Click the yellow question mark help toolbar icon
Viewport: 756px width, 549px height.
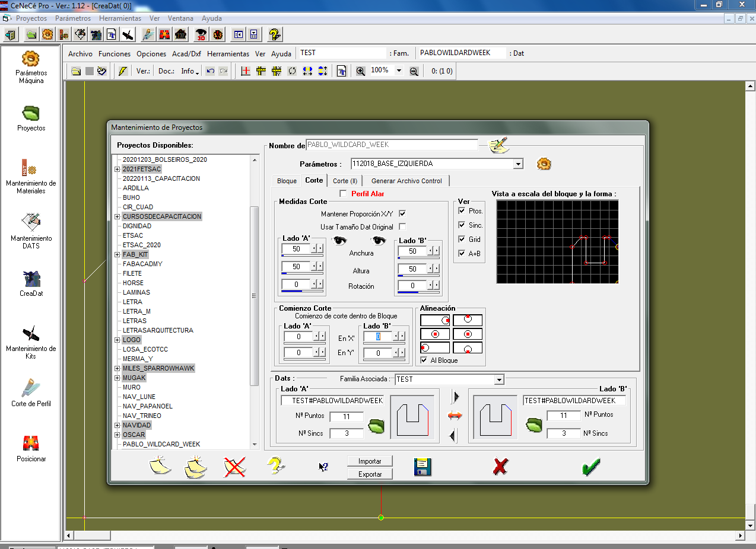pyautogui.click(x=274, y=34)
